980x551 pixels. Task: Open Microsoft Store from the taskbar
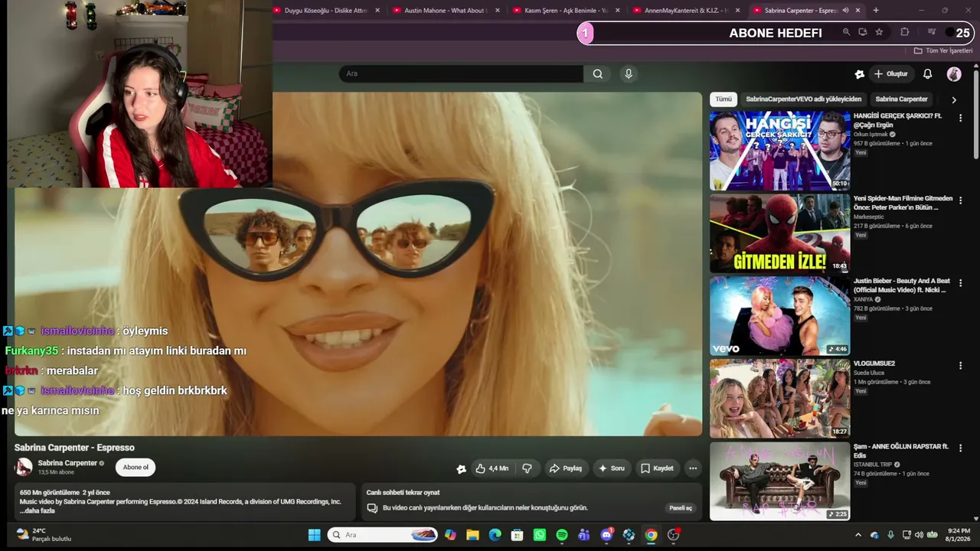pyautogui.click(x=517, y=535)
